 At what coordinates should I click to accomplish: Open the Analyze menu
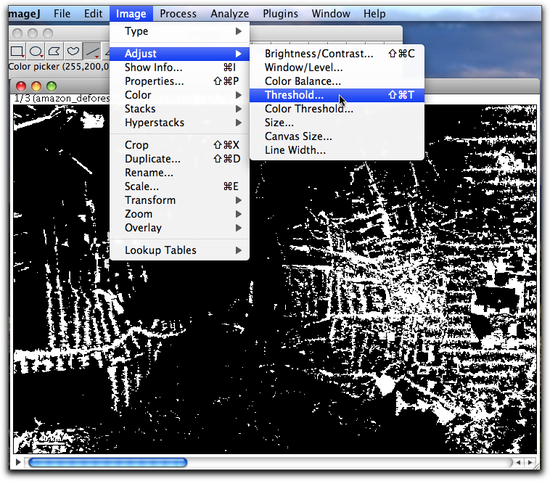click(230, 14)
